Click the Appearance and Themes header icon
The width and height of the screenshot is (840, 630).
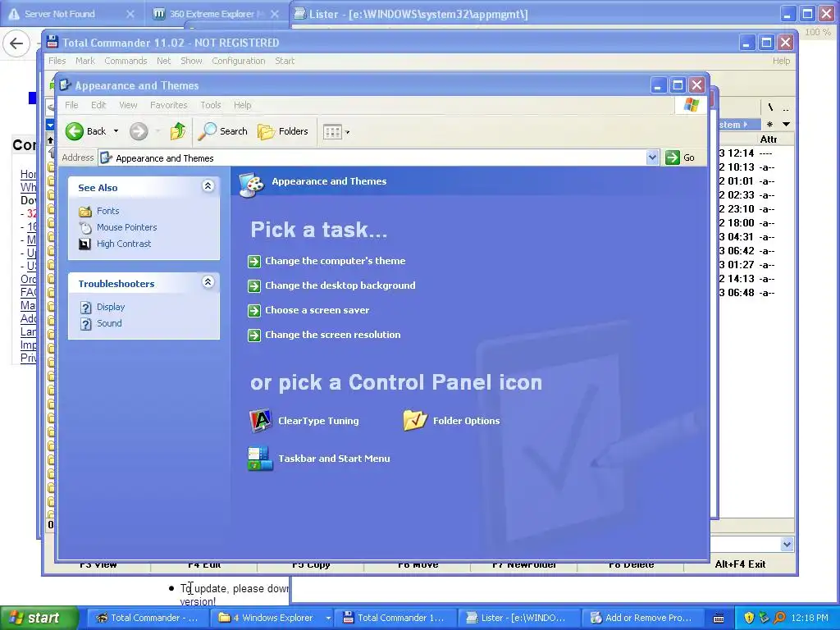(251, 185)
